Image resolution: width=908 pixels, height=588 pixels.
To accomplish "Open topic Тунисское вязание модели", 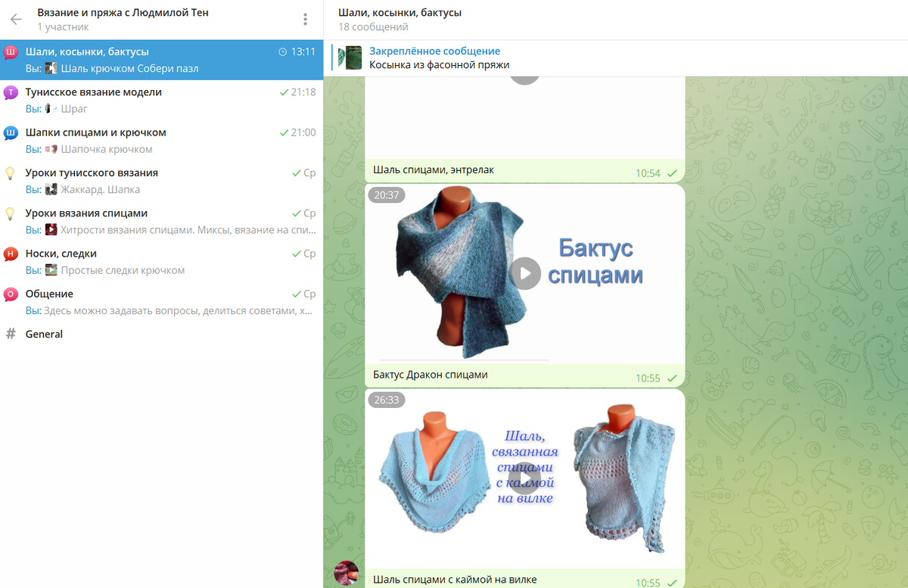I will tap(161, 100).
